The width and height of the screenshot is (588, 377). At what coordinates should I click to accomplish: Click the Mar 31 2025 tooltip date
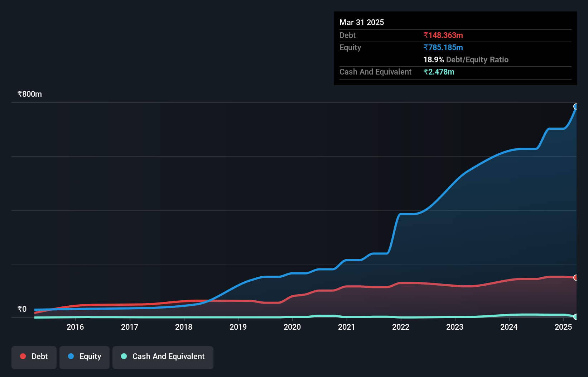(362, 22)
